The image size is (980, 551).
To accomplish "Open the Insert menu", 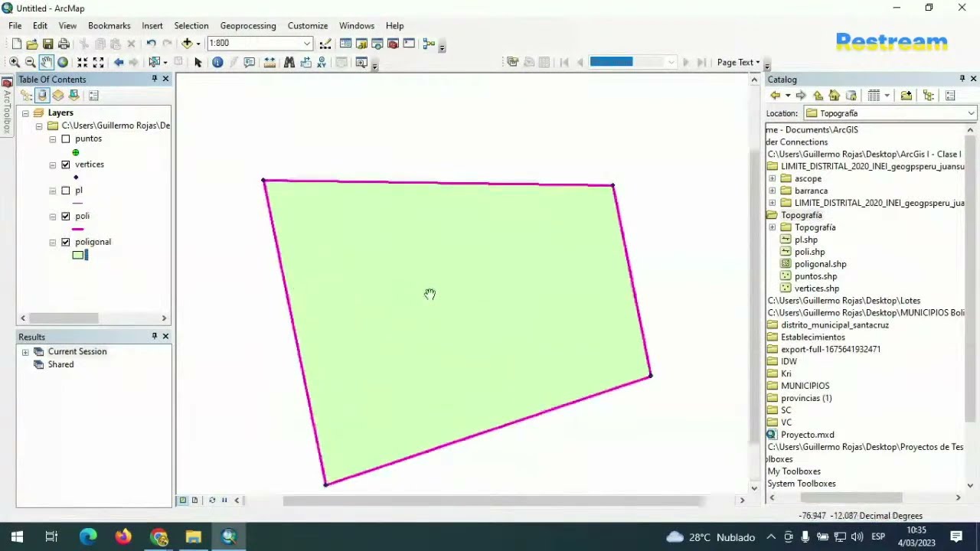I will pyautogui.click(x=152, y=25).
